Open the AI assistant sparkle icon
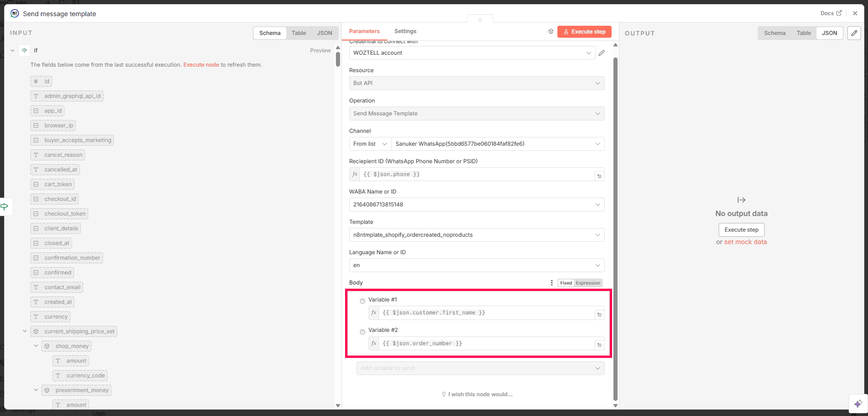The width and height of the screenshot is (868, 416). [x=858, y=404]
